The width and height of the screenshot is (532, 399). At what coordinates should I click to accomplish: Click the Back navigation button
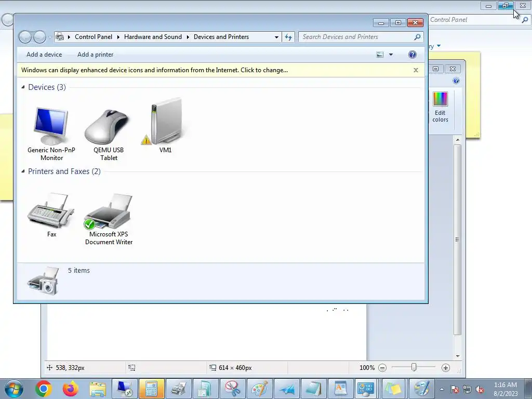[x=25, y=37]
